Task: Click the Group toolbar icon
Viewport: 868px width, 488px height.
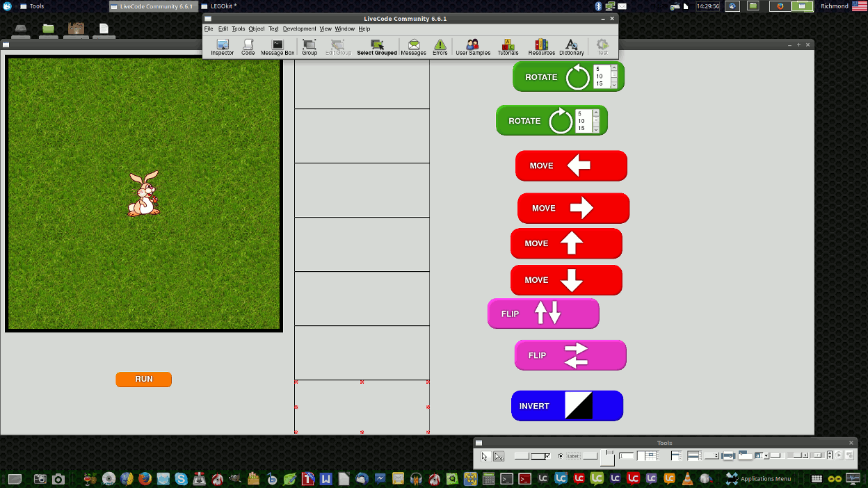Action: (x=310, y=47)
